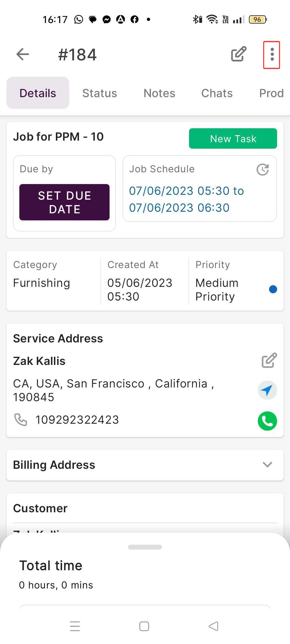Tap the blue Medium Priority dot
Viewport: 290px width, 644px height.
[x=273, y=289]
